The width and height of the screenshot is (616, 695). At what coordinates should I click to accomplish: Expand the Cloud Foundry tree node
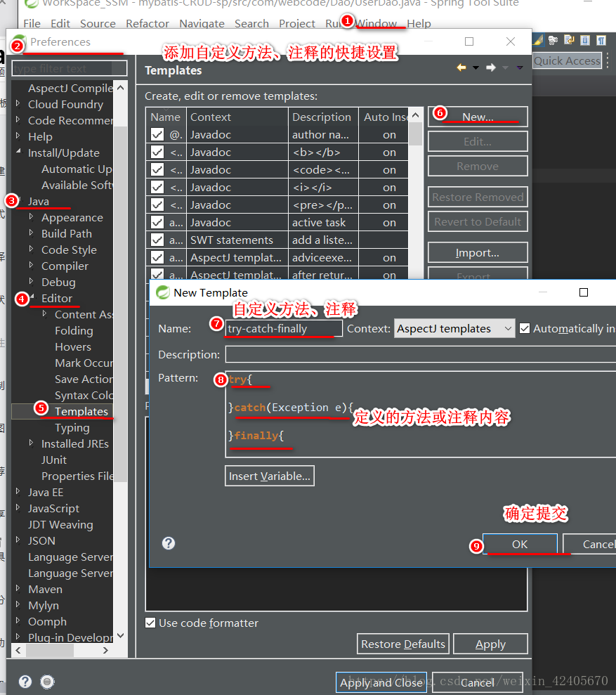pyautogui.click(x=18, y=103)
